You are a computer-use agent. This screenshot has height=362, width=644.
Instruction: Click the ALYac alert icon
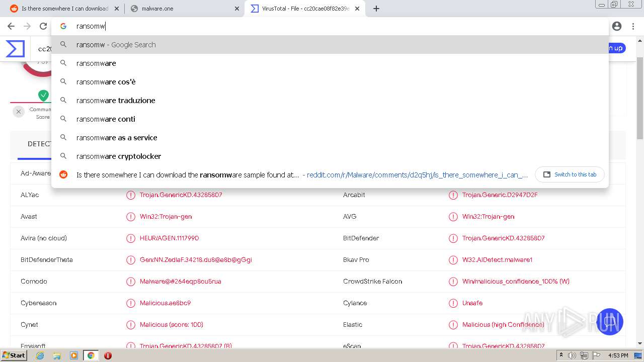click(x=131, y=195)
